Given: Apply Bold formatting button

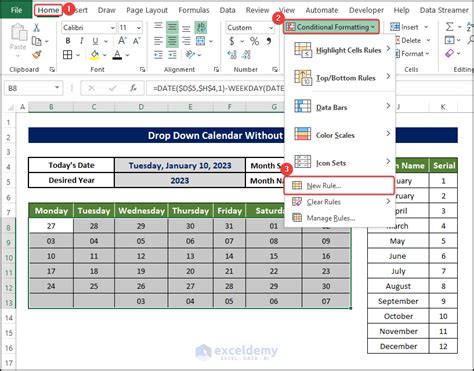Looking at the screenshot, I should pyautogui.click(x=68, y=41).
